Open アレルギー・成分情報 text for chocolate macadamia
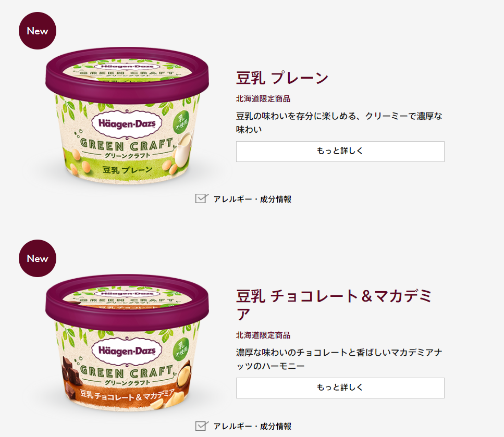Image resolution: width=504 pixels, height=437 pixels. [252, 427]
